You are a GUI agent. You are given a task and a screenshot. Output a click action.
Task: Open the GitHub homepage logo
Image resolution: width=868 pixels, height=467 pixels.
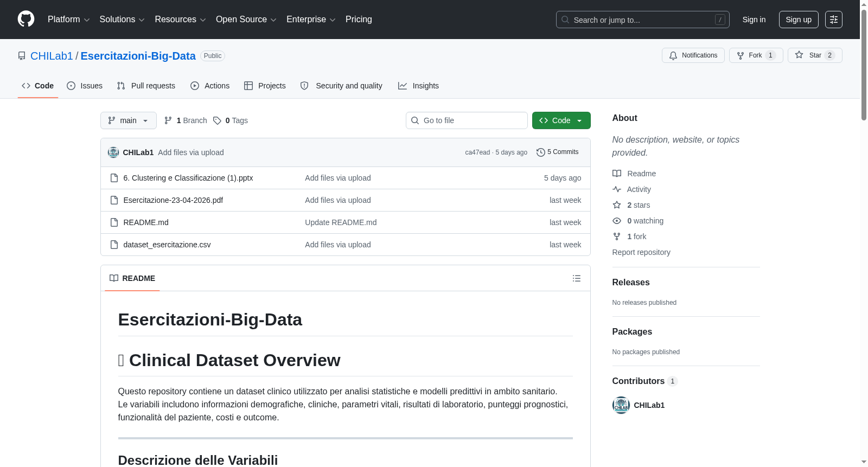click(x=26, y=20)
